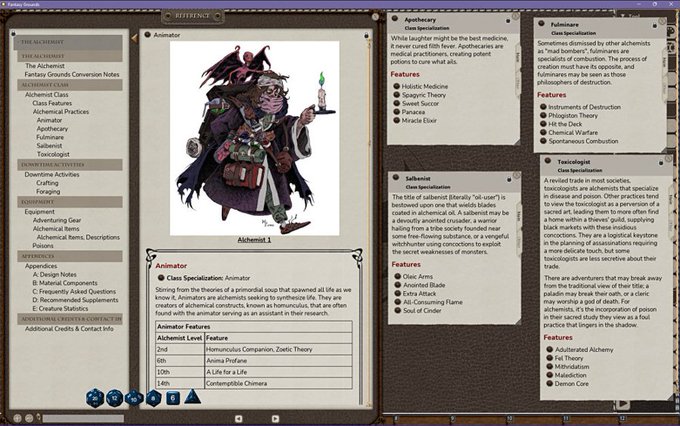Open Oleic Arms link icon
The height and width of the screenshot is (426, 680).
coord(397,276)
